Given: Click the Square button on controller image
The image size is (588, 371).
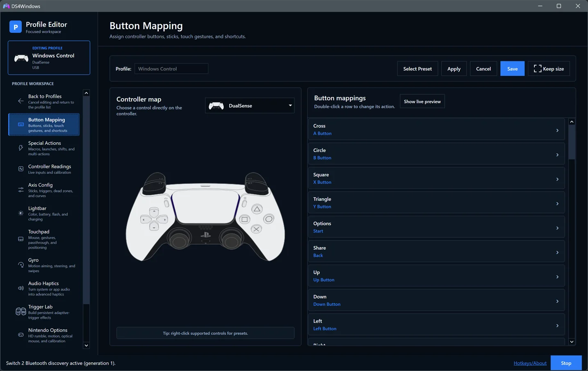Looking at the screenshot, I should (244, 219).
